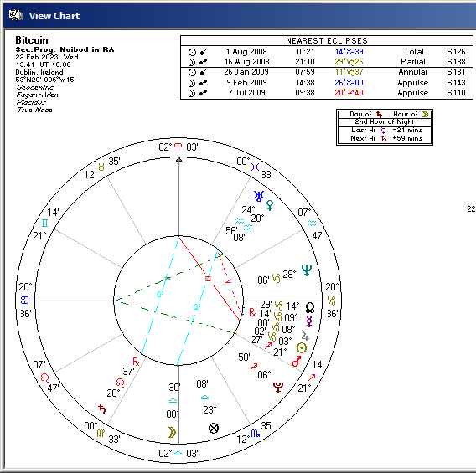Click the Taurus sign on outer ring
The image size is (476, 473).
point(101,167)
